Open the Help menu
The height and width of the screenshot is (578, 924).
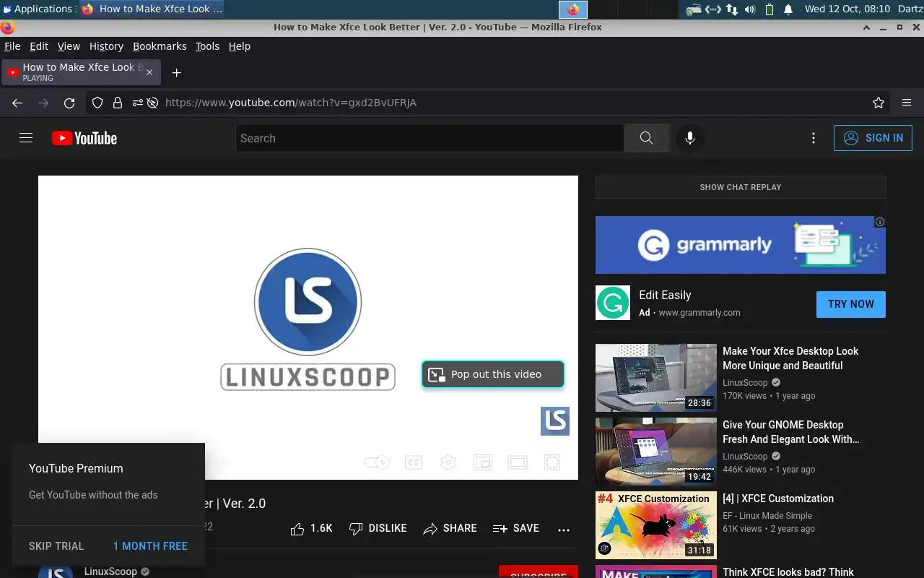[240, 46]
